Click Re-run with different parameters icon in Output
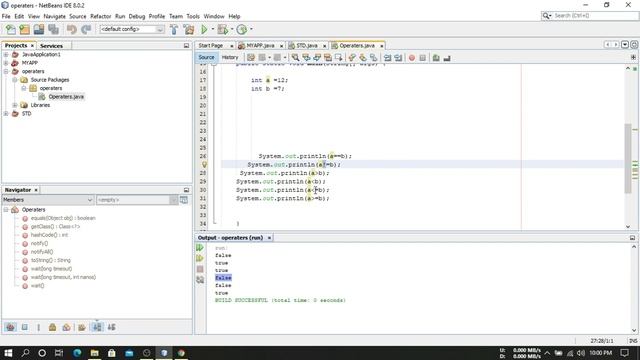The image size is (640, 360). pyautogui.click(x=200, y=258)
